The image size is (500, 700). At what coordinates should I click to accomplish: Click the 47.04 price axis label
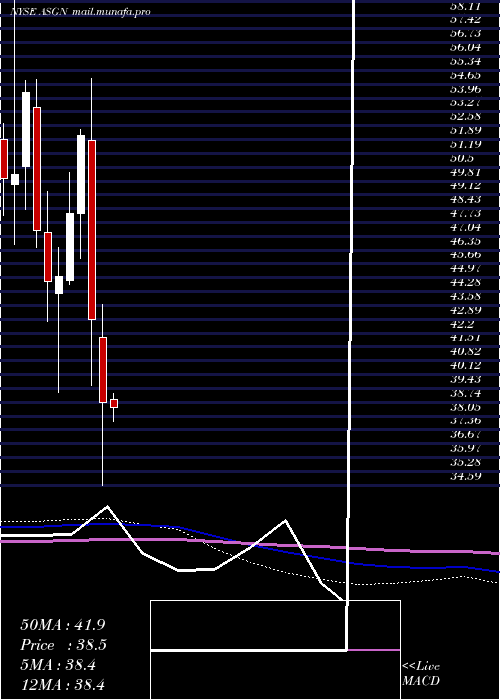[x=465, y=227]
